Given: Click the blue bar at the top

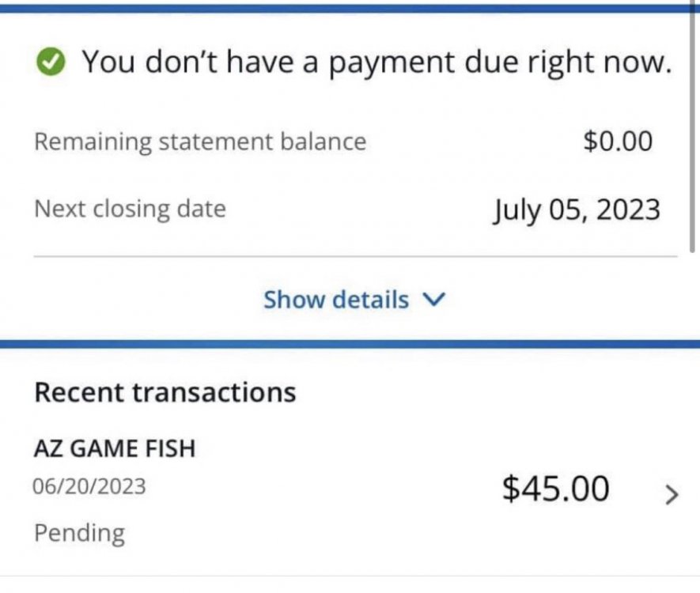Looking at the screenshot, I should point(350,8).
